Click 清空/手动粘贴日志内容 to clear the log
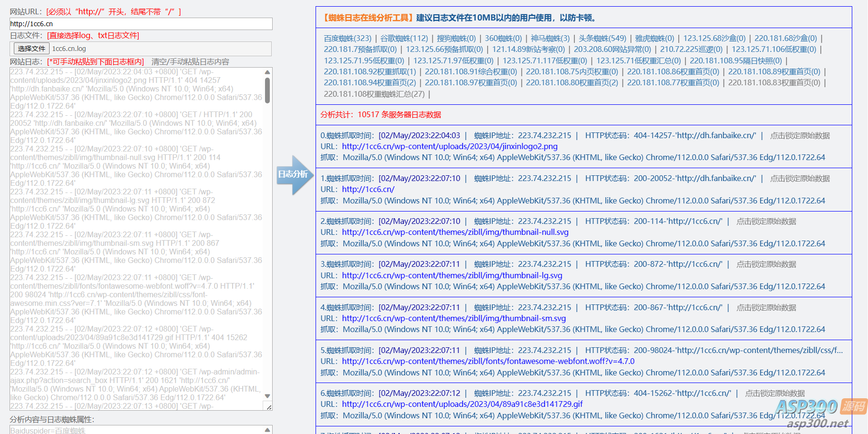 point(190,62)
